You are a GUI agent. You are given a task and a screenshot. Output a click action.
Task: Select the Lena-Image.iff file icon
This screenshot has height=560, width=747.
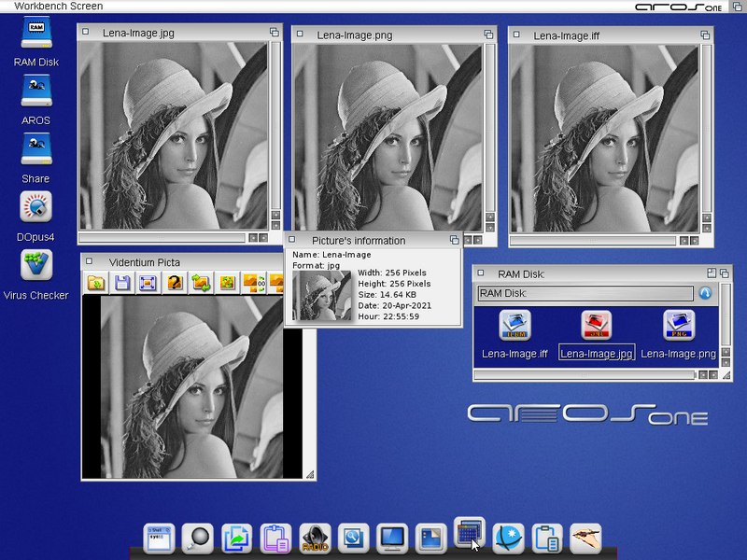[x=515, y=325]
